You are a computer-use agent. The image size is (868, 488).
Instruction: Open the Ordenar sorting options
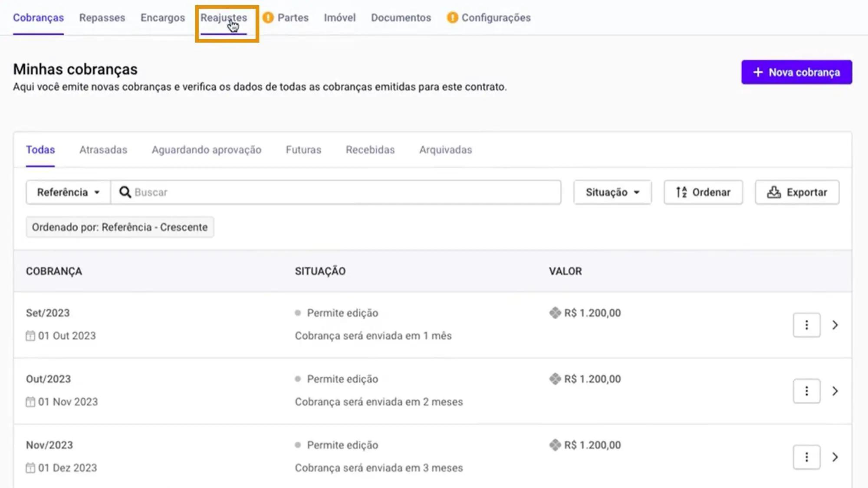click(x=703, y=192)
